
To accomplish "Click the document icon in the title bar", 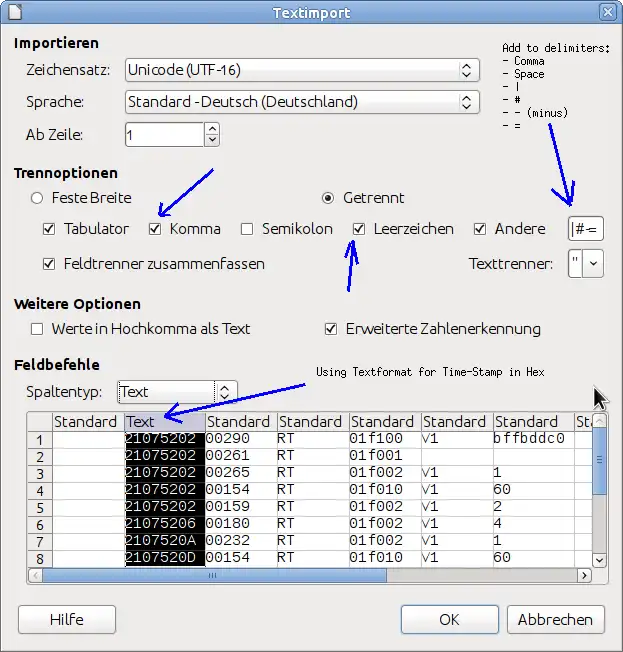I will (x=15, y=12).
